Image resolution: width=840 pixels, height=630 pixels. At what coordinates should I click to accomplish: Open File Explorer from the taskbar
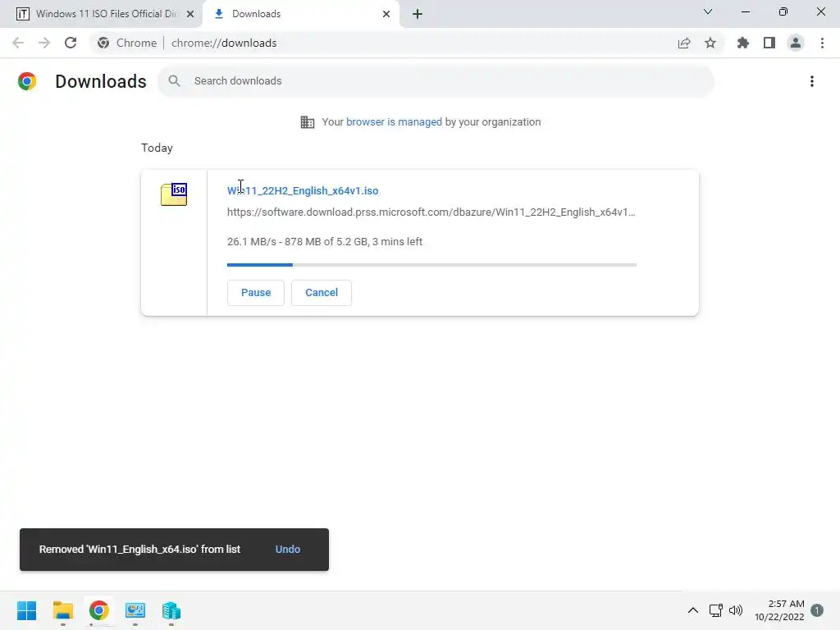(62, 610)
